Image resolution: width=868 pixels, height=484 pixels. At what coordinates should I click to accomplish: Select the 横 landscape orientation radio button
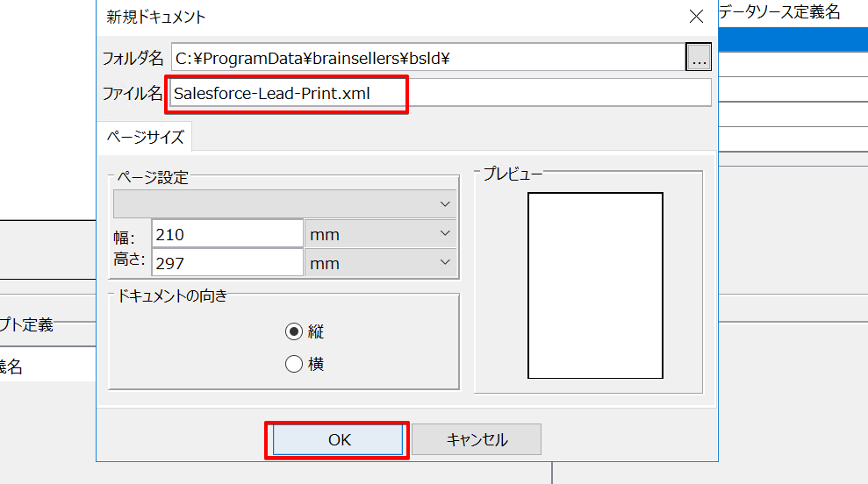294,364
